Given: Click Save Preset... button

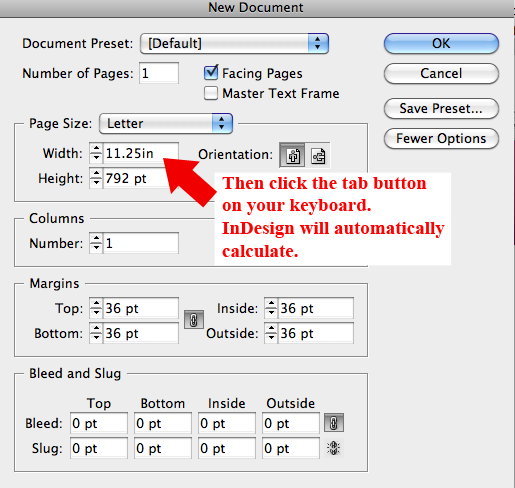Looking at the screenshot, I should click(441, 108).
